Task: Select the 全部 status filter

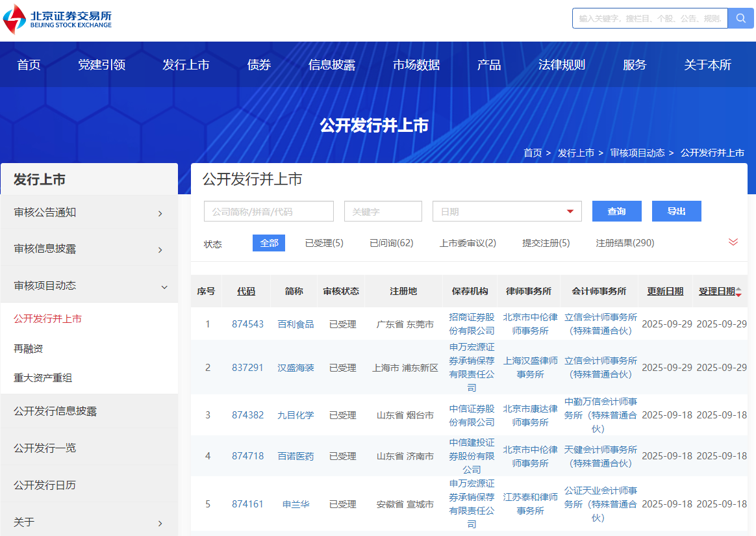Action: coord(268,243)
